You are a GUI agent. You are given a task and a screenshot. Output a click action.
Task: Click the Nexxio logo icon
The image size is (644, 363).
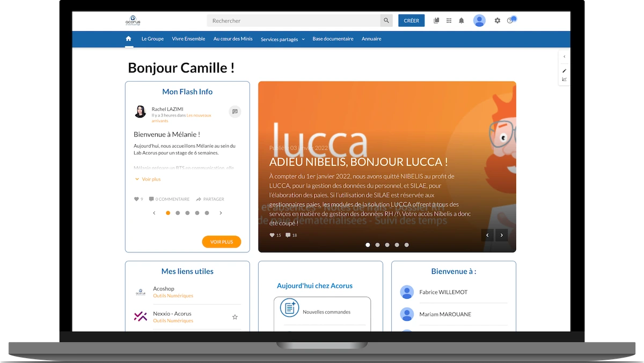(x=140, y=316)
